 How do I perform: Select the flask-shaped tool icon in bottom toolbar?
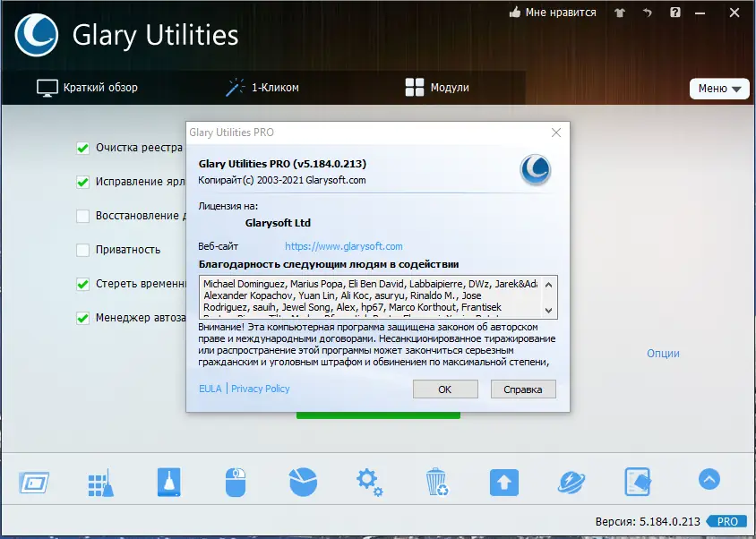point(168,480)
